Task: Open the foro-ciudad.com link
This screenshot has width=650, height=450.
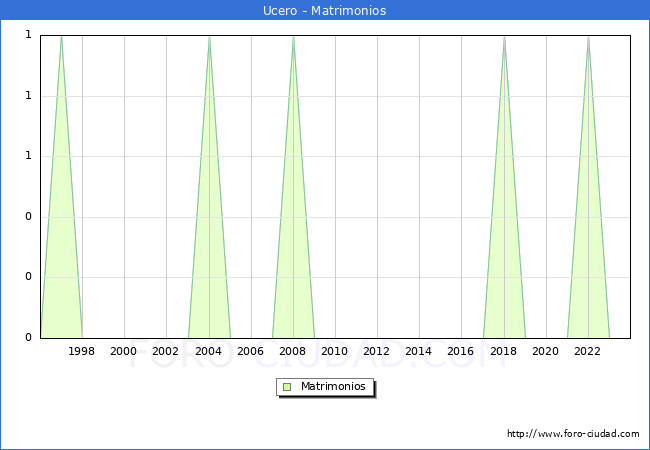Action: 573,434
